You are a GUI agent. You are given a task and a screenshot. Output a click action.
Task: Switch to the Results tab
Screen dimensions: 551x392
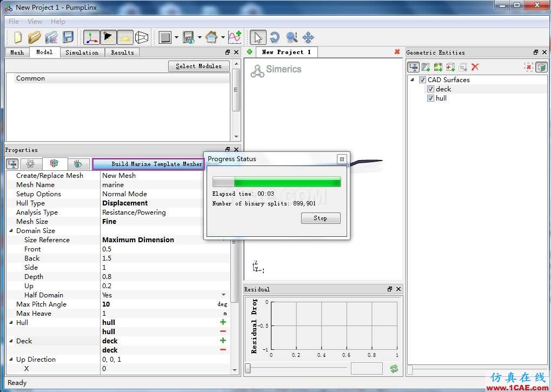(122, 52)
